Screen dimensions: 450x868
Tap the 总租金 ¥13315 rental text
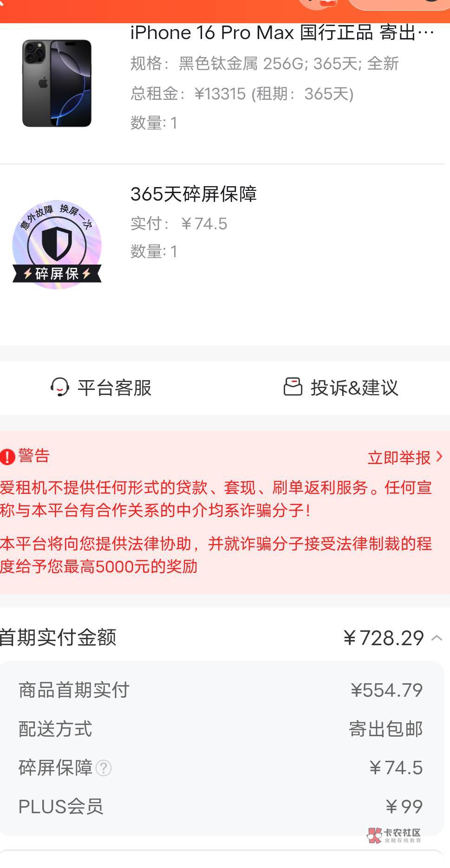click(242, 94)
